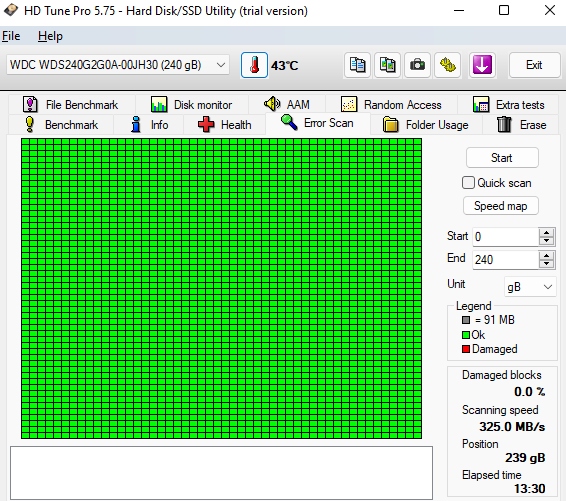Viewport: 566px width, 501px height.
Task: Decrease the End value with down arrow
Action: pyautogui.click(x=546, y=263)
